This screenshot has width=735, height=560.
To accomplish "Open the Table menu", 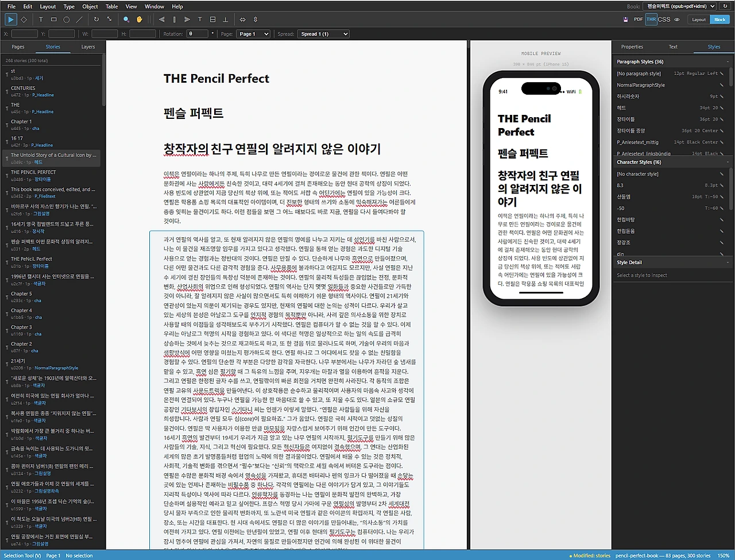I will pos(112,6).
